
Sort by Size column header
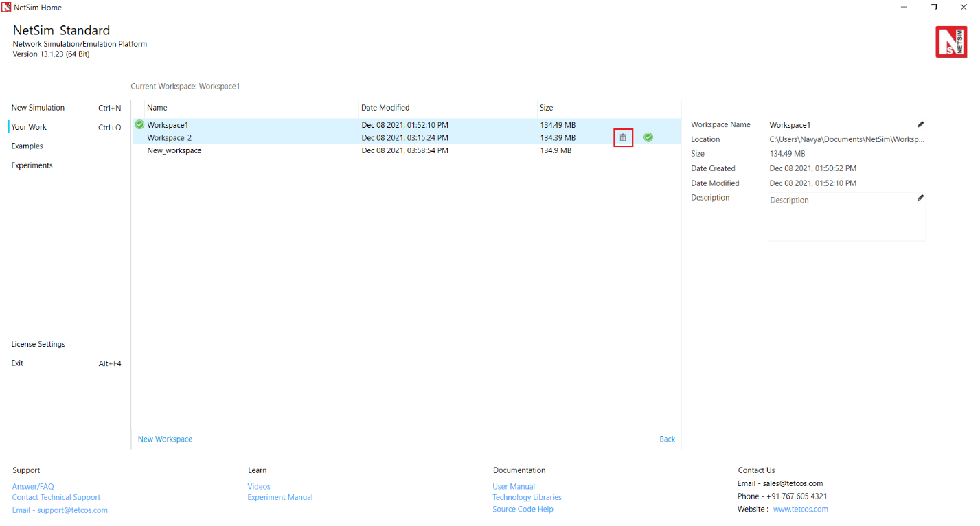(546, 108)
